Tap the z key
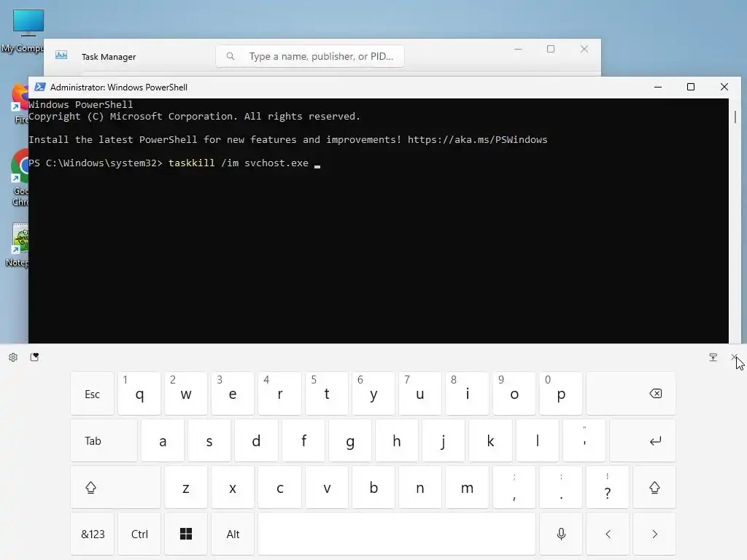Image resolution: width=747 pixels, height=560 pixels. [186, 487]
